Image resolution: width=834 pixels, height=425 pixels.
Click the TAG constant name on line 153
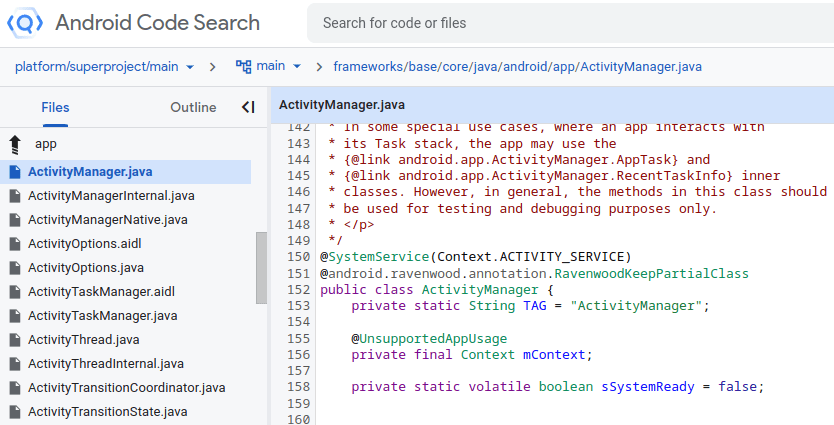[535, 306]
